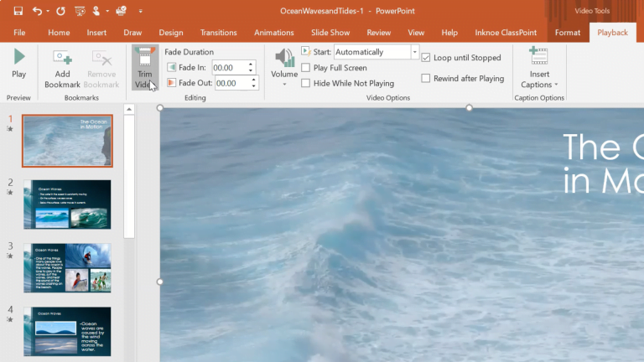Click the Save icon in quick access toolbar
The height and width of the screenshot is (362, 644).
[18, 11]
